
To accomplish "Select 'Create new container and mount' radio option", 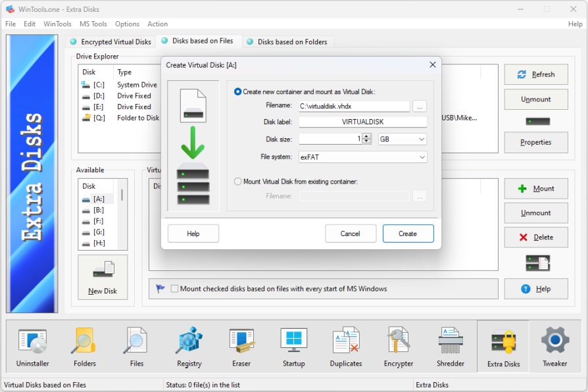I will [x=237, y=91].
